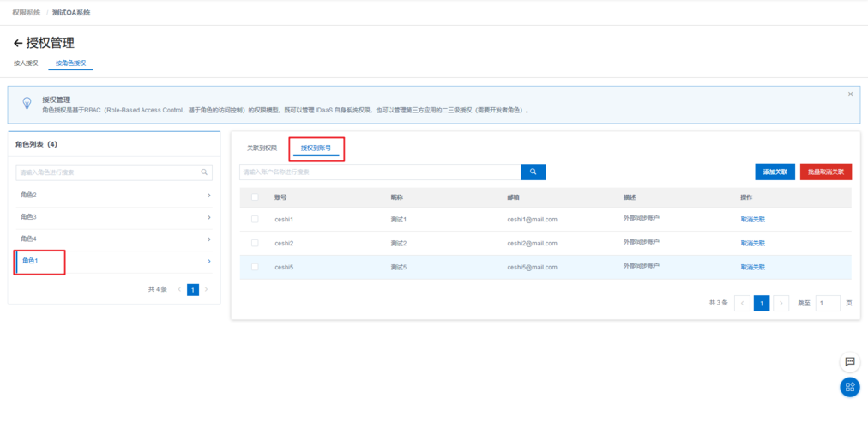Click the 添加关联 button
The height and width of the screenshot is (429, 868).
tap(775, 172)
